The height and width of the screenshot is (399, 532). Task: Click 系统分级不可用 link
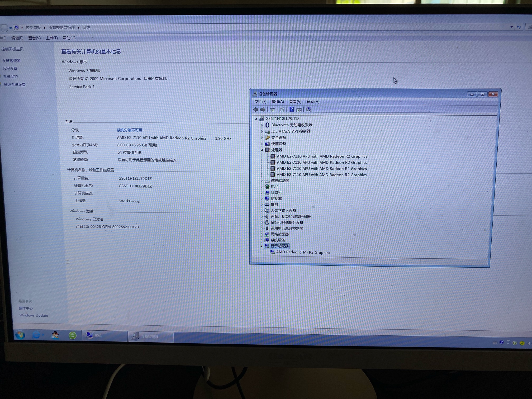click(130, 130)
